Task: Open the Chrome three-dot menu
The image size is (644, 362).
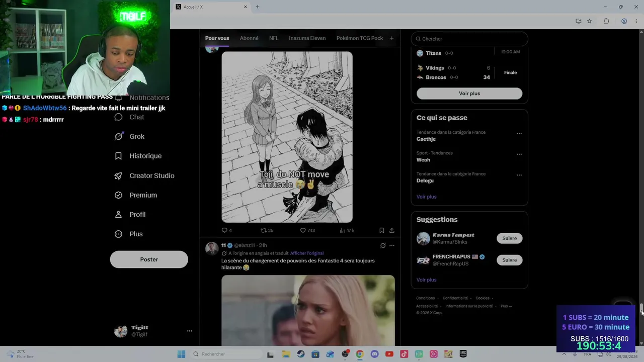Action: (x=635, y=21)
